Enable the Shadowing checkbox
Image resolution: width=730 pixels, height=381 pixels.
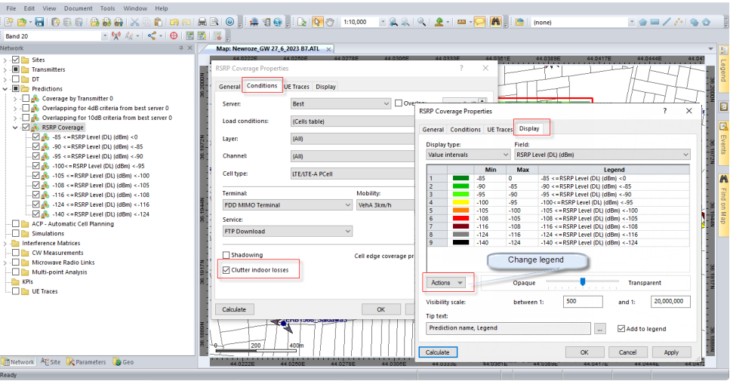click(x=226, y=255)
